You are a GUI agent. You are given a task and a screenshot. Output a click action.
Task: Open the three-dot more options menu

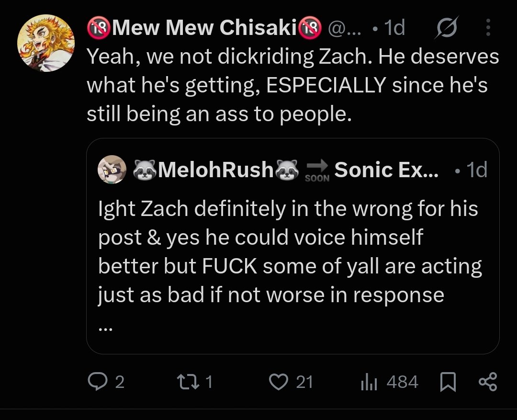point(488,27)
